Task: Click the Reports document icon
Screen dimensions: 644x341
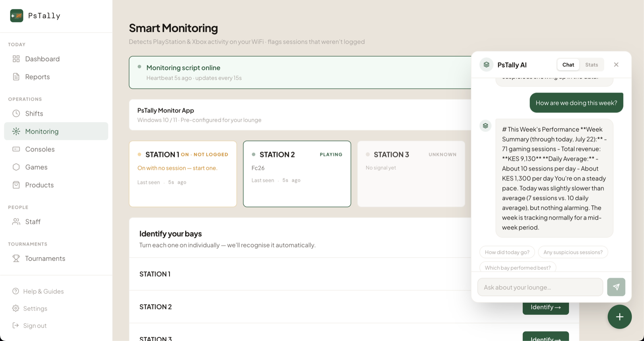Action: tap(16, 77)
